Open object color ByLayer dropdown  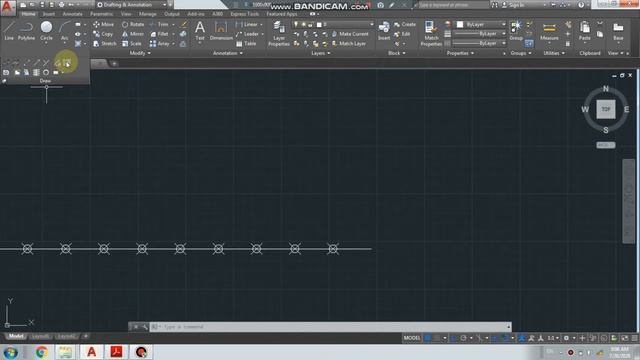coord(481,24)
